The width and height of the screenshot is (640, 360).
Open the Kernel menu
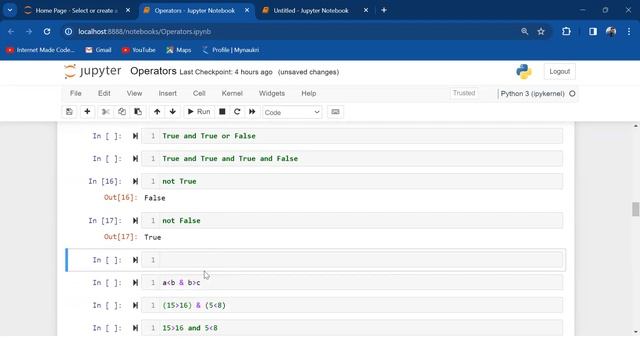232,93
